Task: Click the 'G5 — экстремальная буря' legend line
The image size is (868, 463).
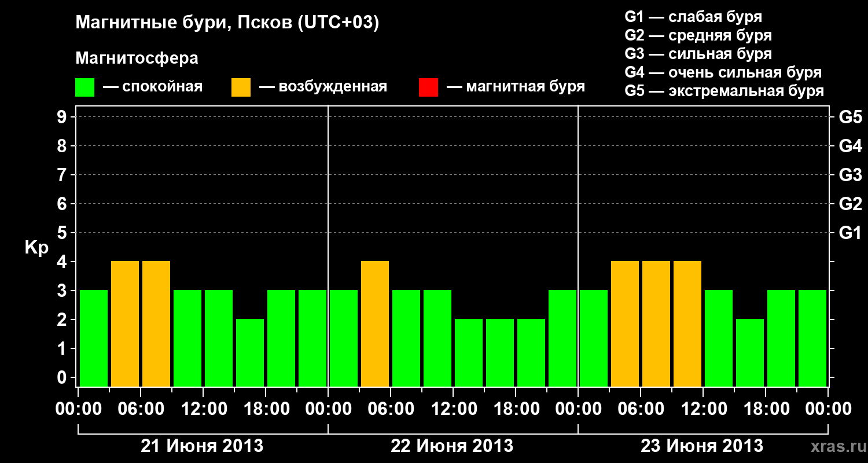Action: (x=724, y=91)
